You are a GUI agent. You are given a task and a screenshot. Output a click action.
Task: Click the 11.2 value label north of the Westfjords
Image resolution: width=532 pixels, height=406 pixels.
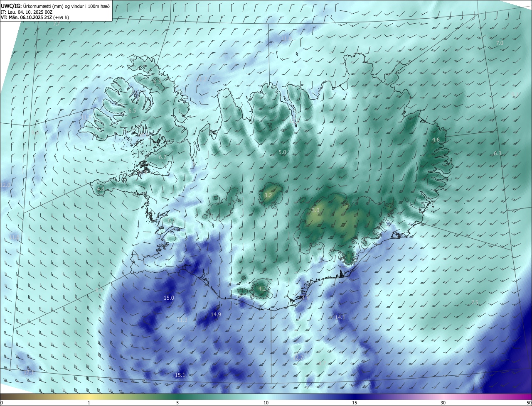click(202, 79)
